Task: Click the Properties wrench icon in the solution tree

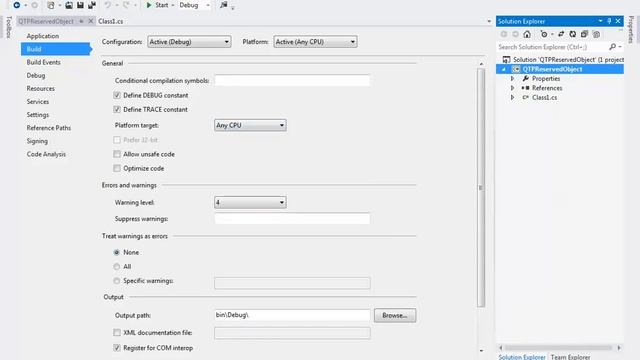Action: click(526, 78)
